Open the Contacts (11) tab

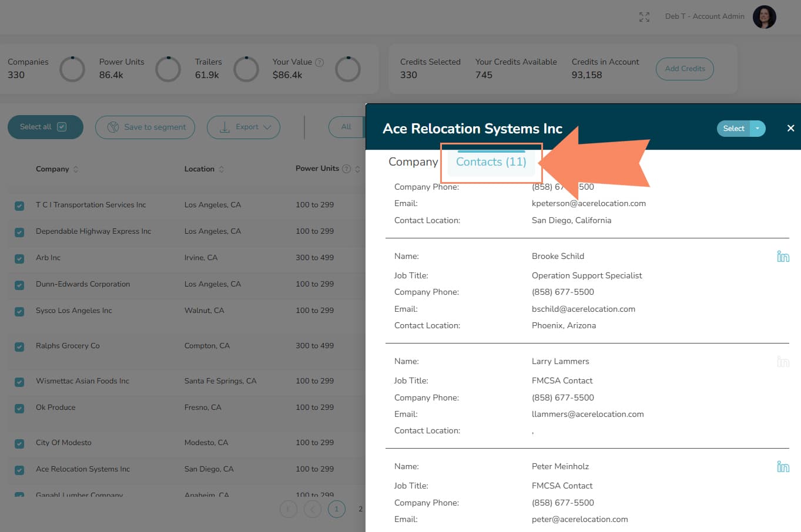pos(491,162)
